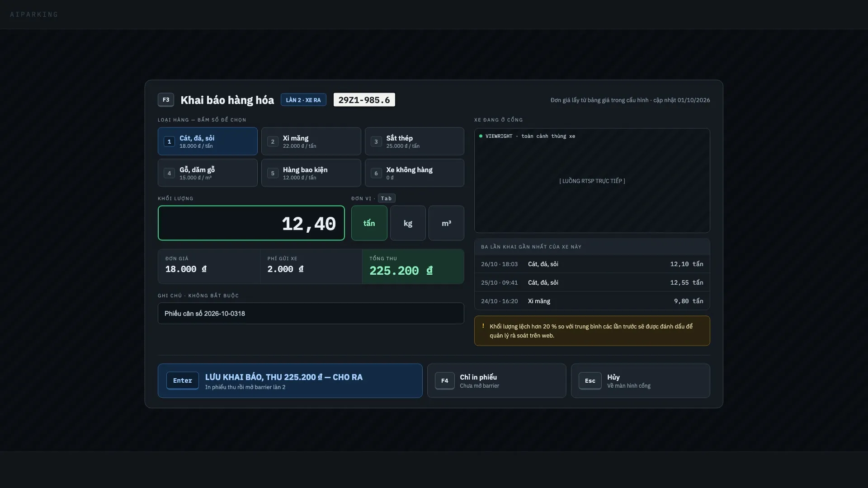
Task: Click Chỉ in phiếu button
Action: click(x=497, y=381)
